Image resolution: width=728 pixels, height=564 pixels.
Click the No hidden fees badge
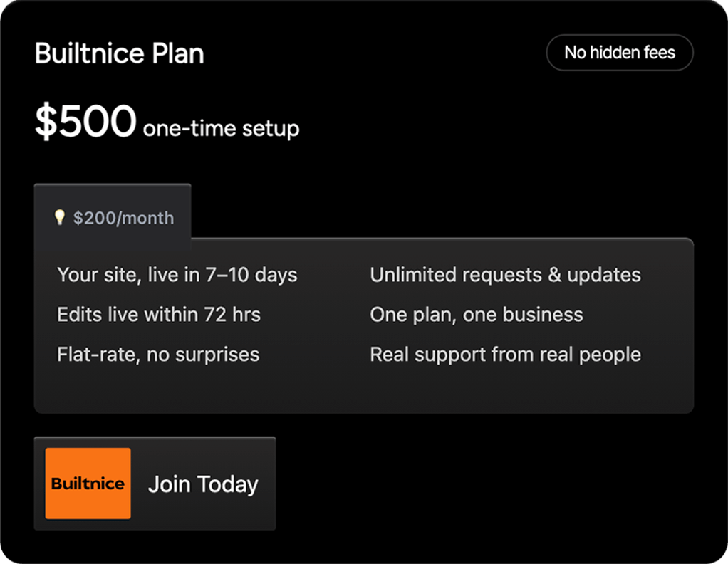(620, 53)
